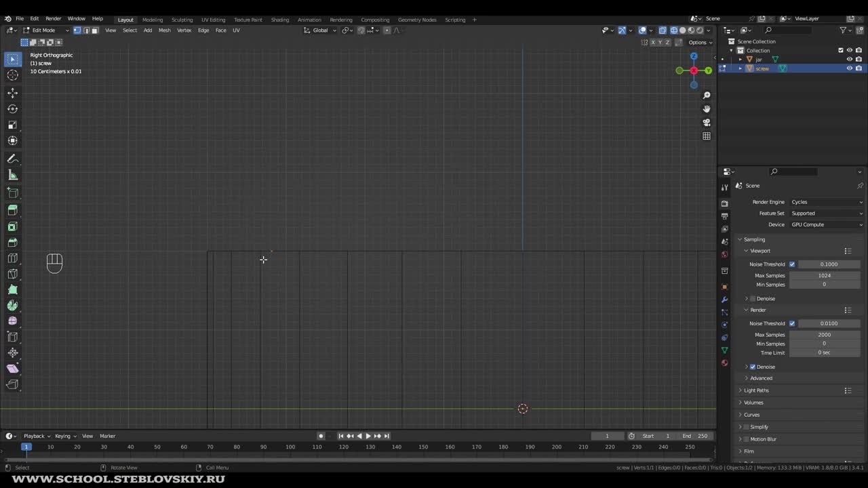Activate the Shrink/Fatten tool

click(12, 352)
